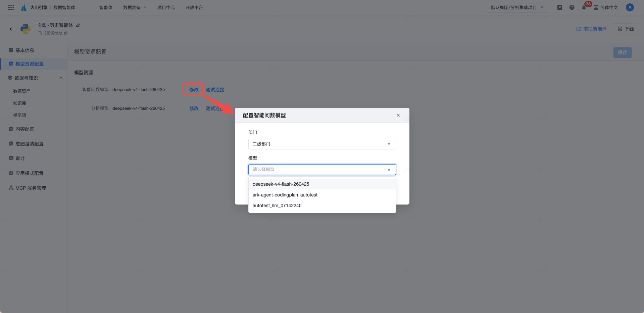Close the 配置智能问数模型 dialog
This screenshot has width=644, height=313.
click(398, 115)
